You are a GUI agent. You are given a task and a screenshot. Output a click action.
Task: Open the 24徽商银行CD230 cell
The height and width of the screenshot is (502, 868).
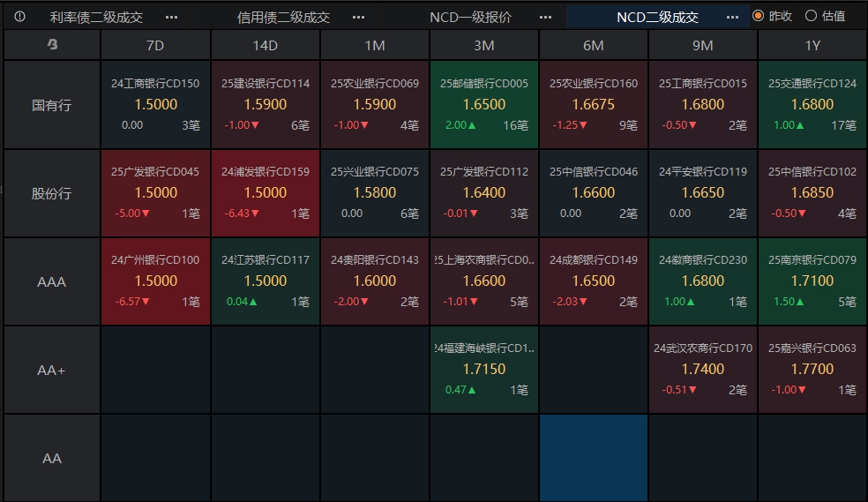(703, 281)
